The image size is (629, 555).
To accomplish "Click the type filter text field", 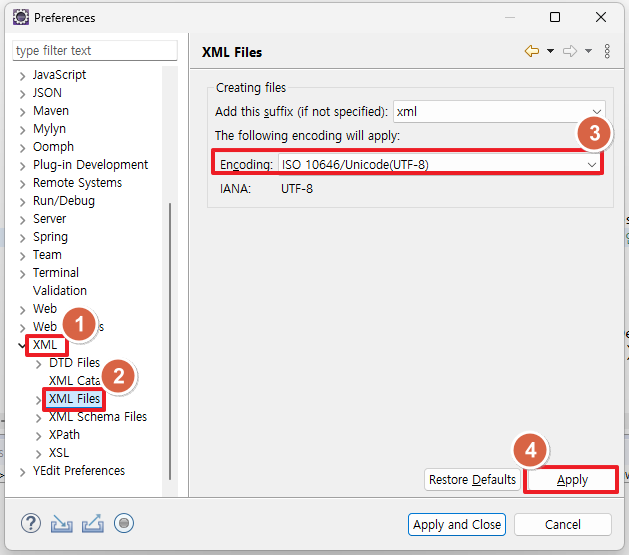I will 94,51.
